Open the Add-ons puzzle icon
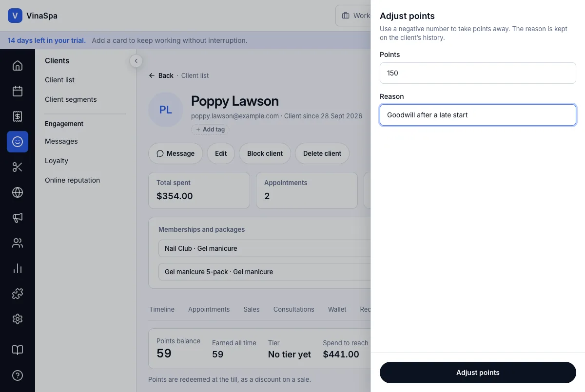This screenshot has height=392, width=585. tap(18, 294)
